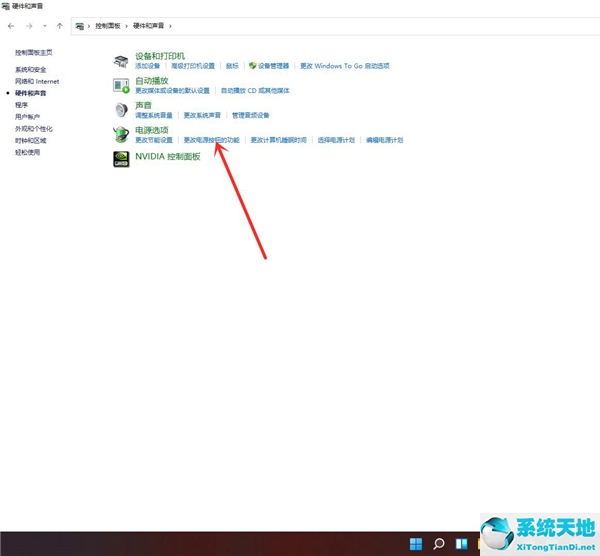Screen dimensions: 600x556
Task: Open the Windows Start button on the taskbar
Action: (416, 544)
